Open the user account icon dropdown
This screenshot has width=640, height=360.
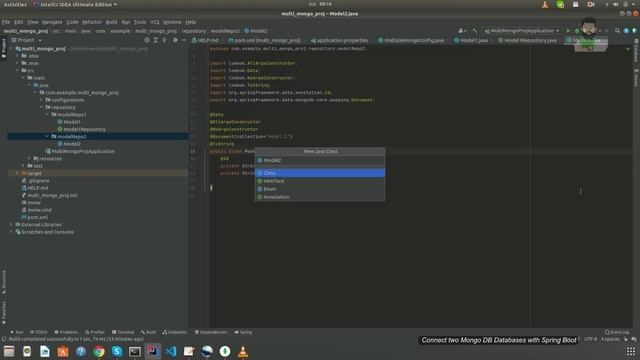[x=462, y=31]
